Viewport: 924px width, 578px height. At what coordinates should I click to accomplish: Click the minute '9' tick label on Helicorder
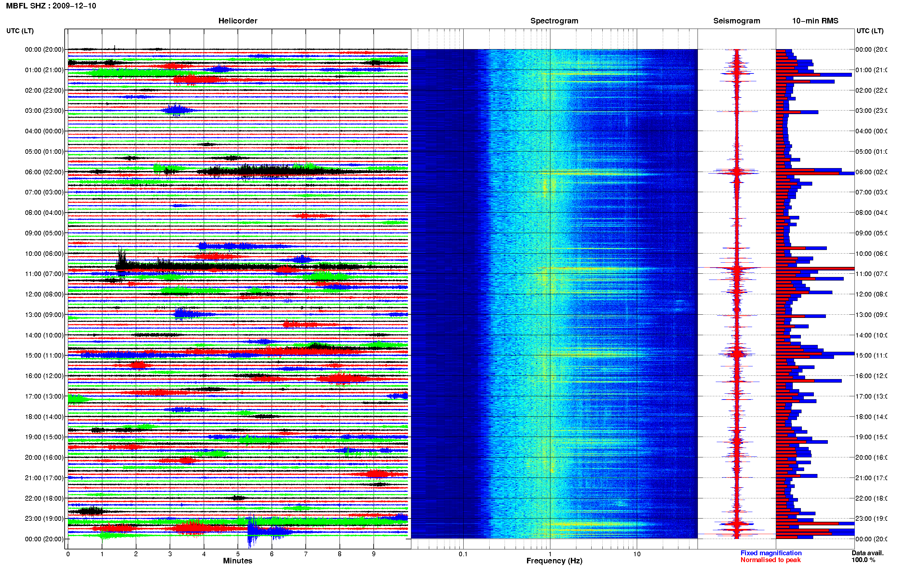pos(374,554)
